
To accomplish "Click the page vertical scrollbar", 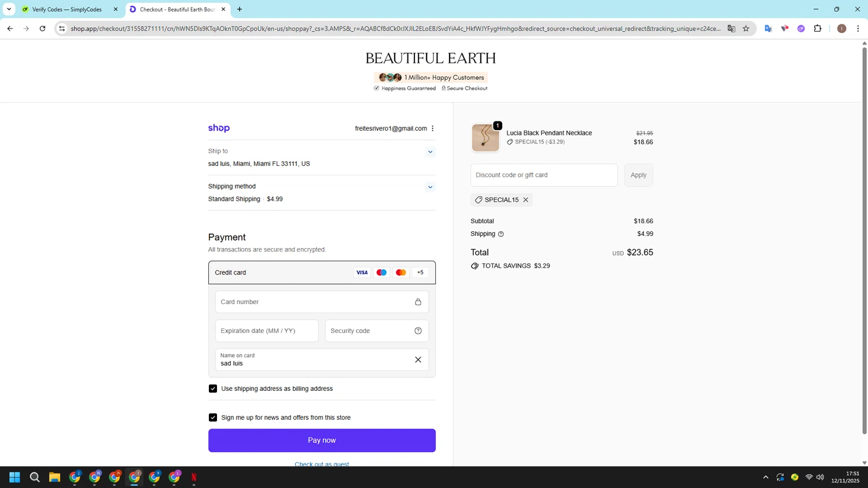I will click(865, 240).
